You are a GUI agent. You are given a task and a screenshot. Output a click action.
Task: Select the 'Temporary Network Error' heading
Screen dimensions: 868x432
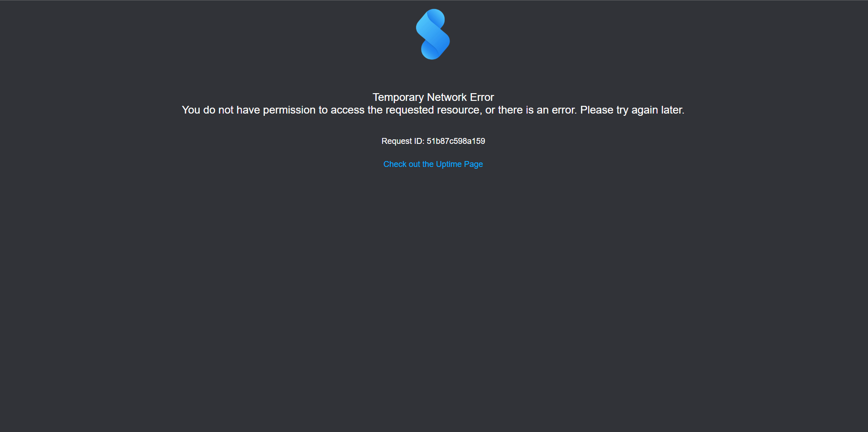(x=433, y=97)
